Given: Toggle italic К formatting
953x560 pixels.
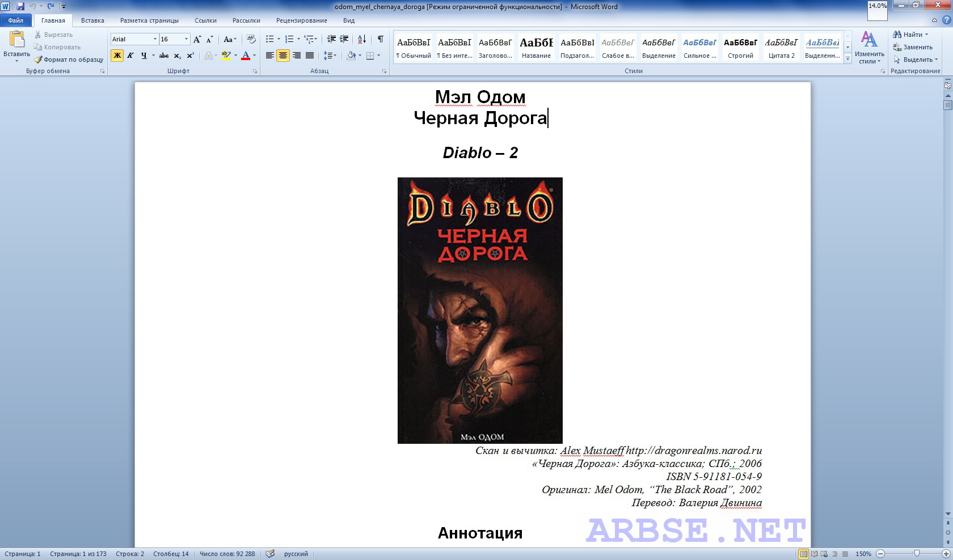Looking at the screenshot, I should click(130, 56).
